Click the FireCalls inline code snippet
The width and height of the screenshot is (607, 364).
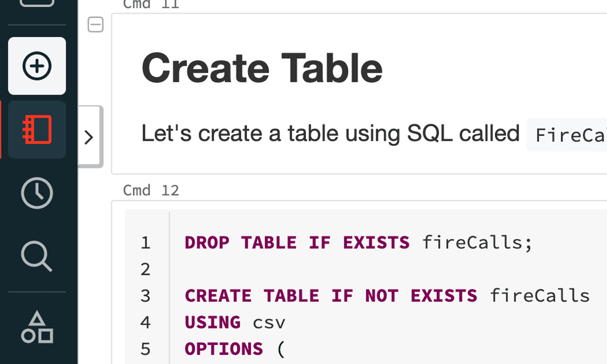tap(567, 135)
